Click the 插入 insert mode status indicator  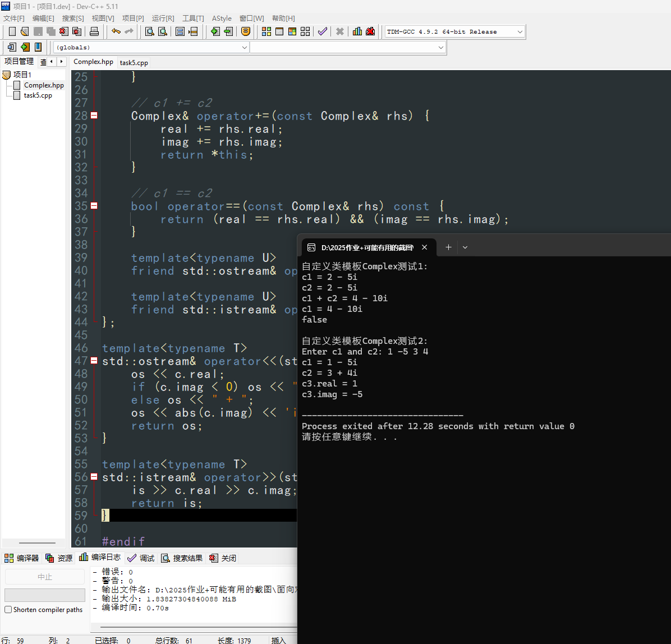278,640
